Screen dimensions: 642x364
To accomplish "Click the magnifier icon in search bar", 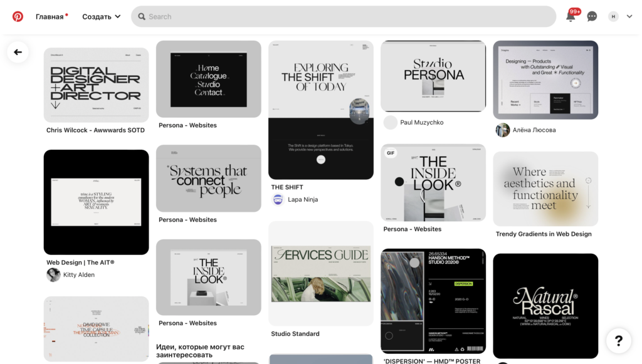I will click(142, 17).
